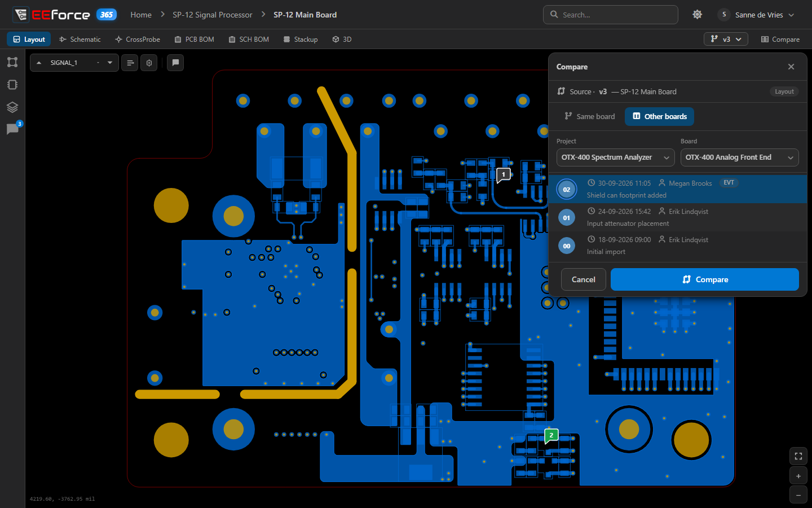This screenshot has height=508, width=812.
Task: Open the SCH BOM tab
Action: tap(249, 39)
